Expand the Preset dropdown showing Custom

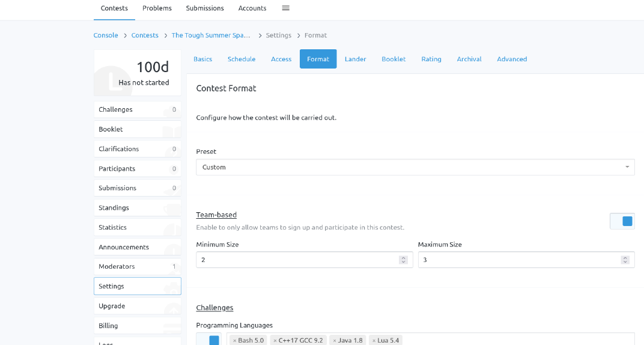(x=415, y=167)
